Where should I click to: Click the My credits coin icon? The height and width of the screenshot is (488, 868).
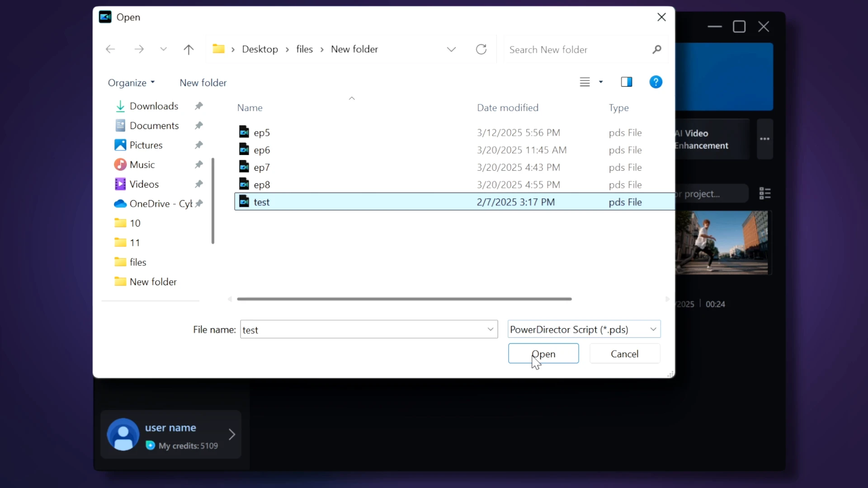point(150,446)
